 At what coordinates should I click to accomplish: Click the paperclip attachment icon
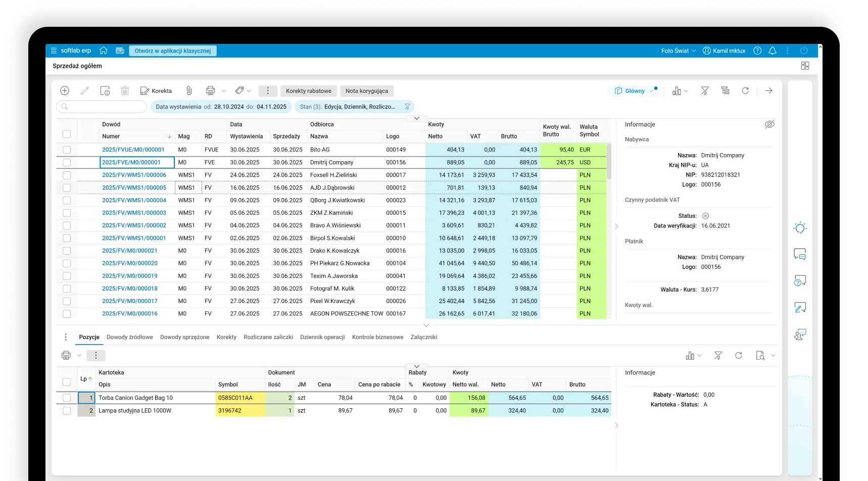[x=189, y=91]
